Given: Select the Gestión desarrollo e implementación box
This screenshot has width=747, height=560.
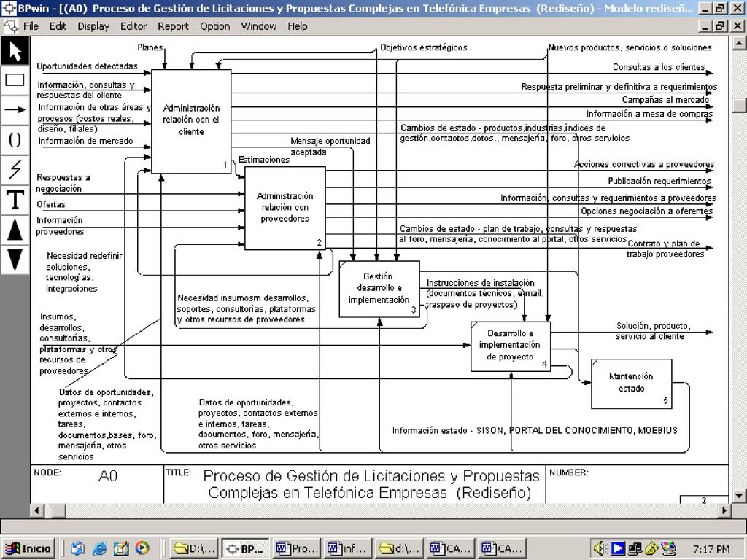Looking at the screenshot, I should (x=379, y=289).
